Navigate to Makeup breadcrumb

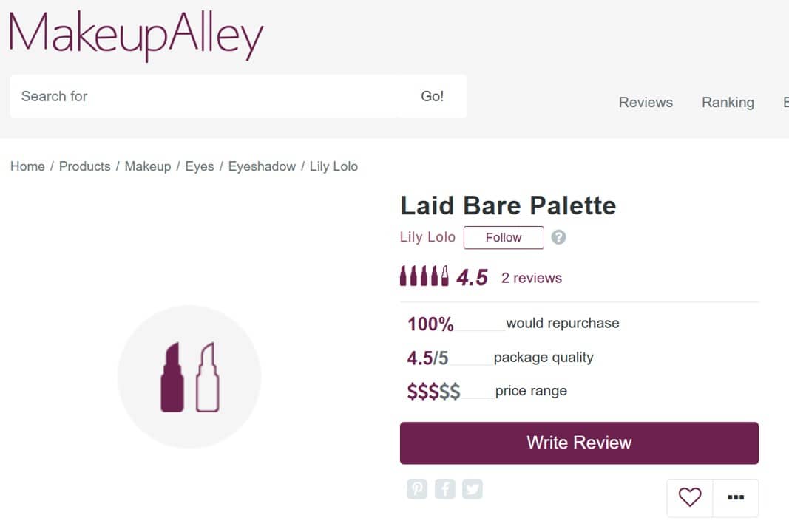point(148,166)
